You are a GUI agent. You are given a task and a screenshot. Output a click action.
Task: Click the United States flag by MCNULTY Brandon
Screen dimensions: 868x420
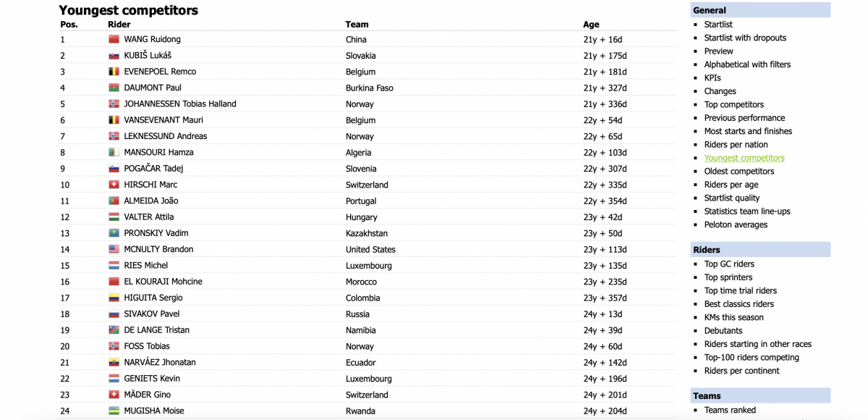tap(114, 249)
